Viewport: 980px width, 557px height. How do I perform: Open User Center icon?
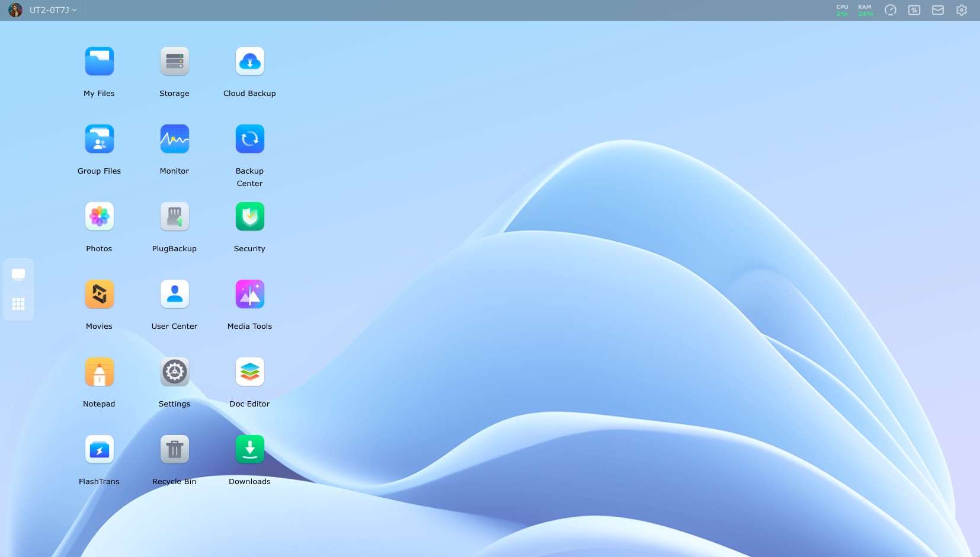pyautogui.click(x=174, y=294)
